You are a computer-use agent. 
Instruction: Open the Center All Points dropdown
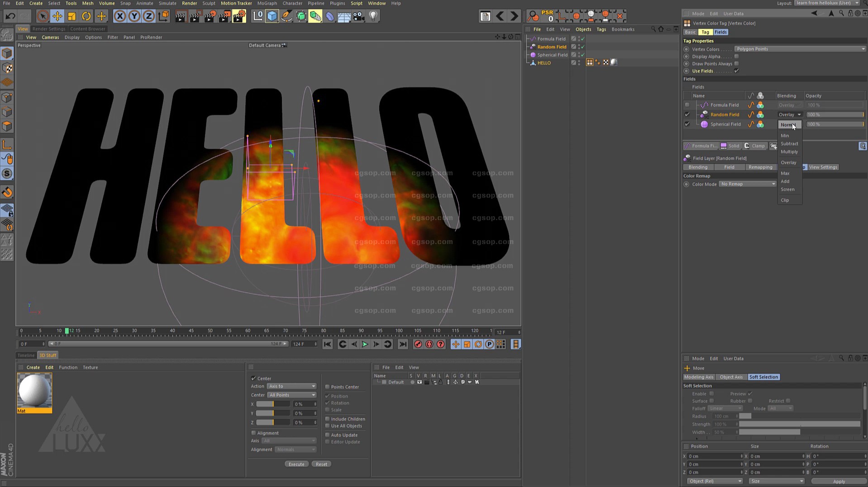[x=291, y=395]
